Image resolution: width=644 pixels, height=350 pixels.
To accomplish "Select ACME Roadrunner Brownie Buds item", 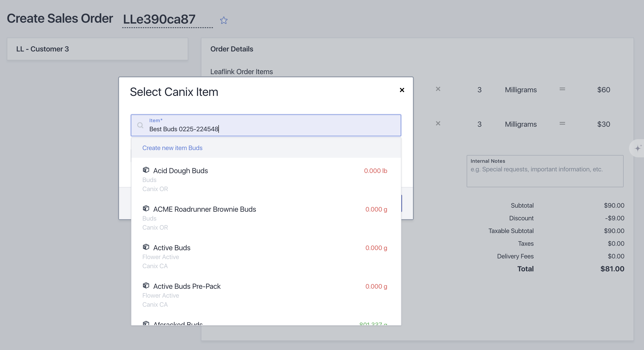I will point(266,218).
